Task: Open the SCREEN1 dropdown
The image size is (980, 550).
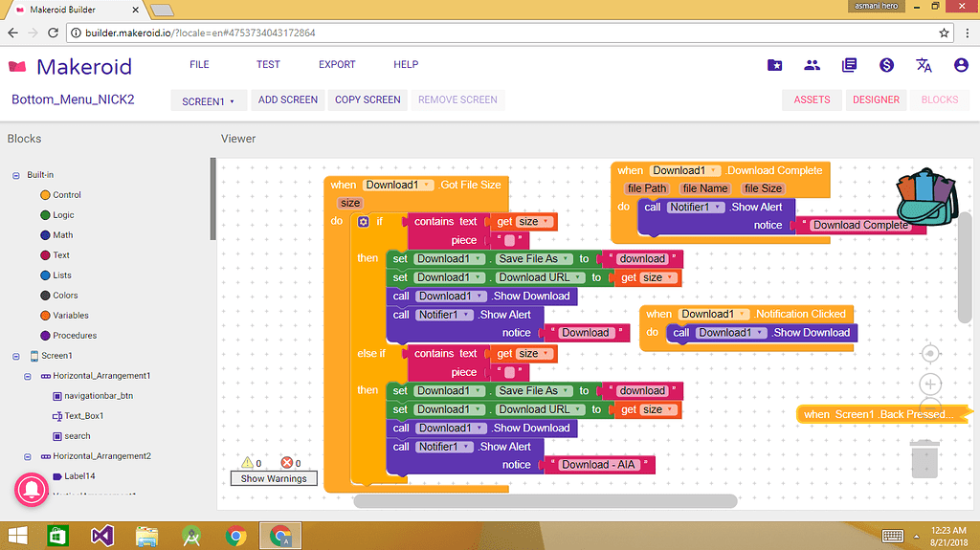Action: 208,100
